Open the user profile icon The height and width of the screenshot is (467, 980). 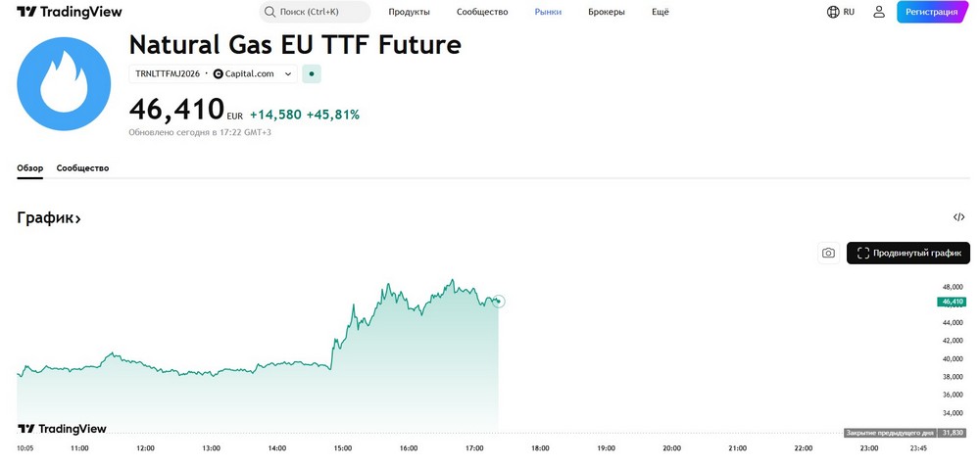click(x=879, y=12)
